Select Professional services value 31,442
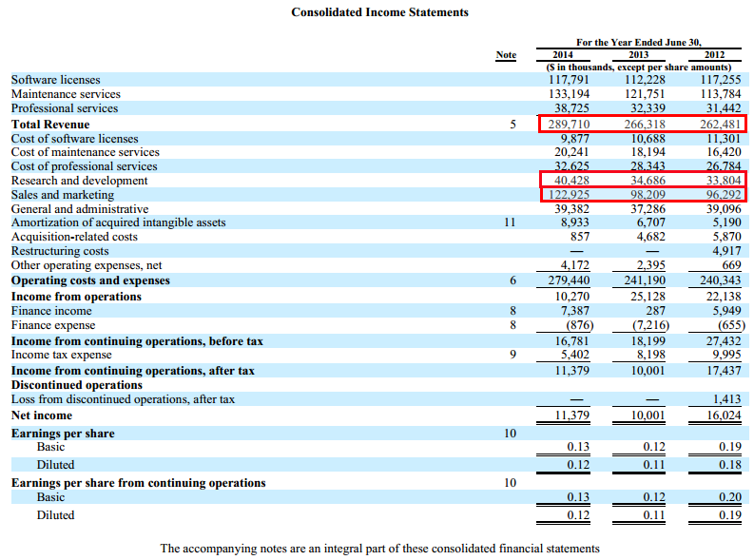This screenshot has width=754, height=560. pos(724,108)
